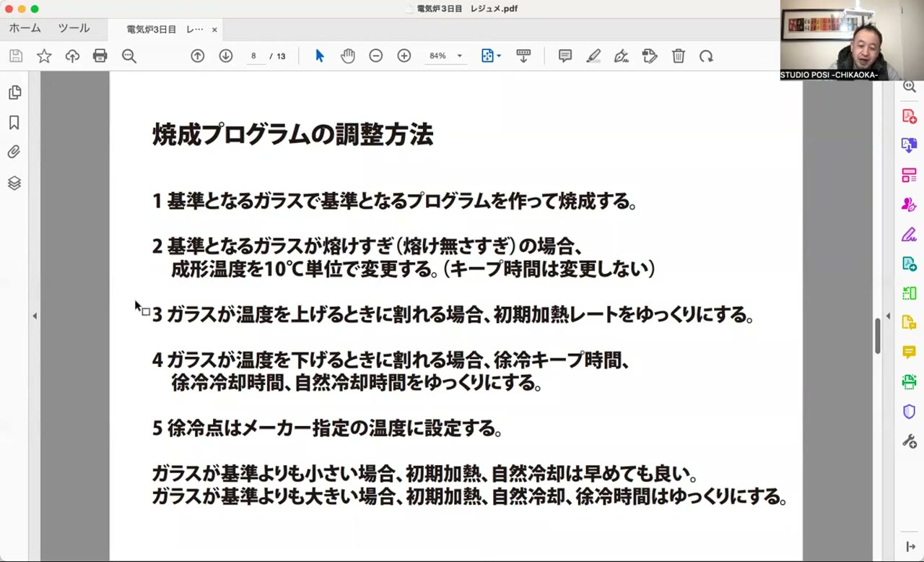The image size is (924, 562).
Task: Open the page thumbnails panel
Action: point(14,92)
